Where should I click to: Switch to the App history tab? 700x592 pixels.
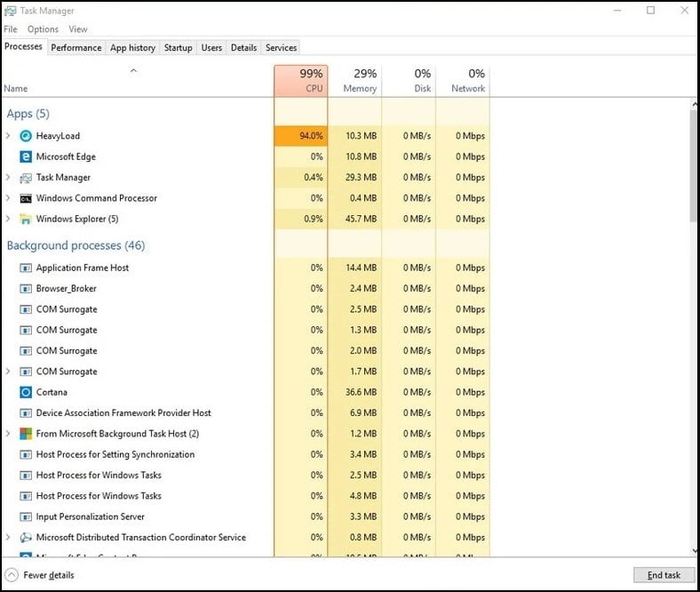pyautogui.click(x=132, y=48)
